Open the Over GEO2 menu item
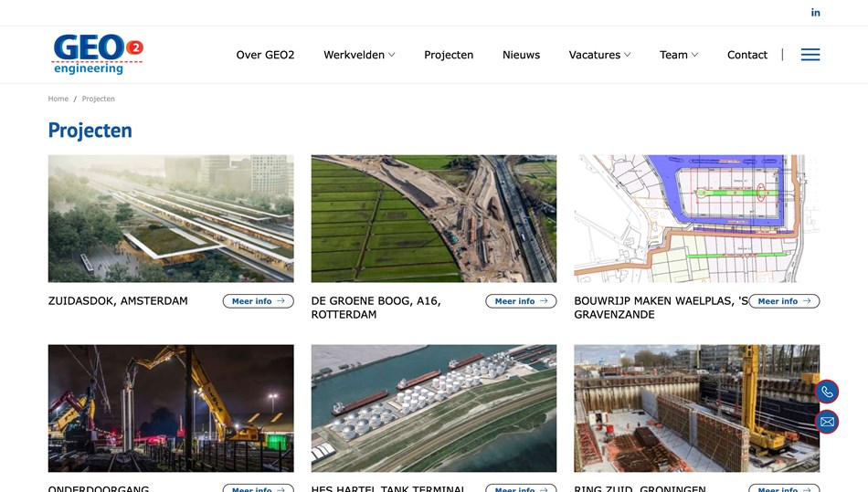868x492 pixels. 265,55
